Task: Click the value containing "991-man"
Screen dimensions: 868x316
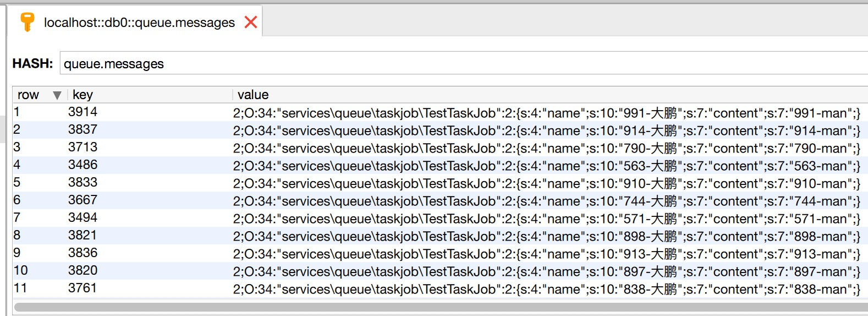Action: coord(546,113)
